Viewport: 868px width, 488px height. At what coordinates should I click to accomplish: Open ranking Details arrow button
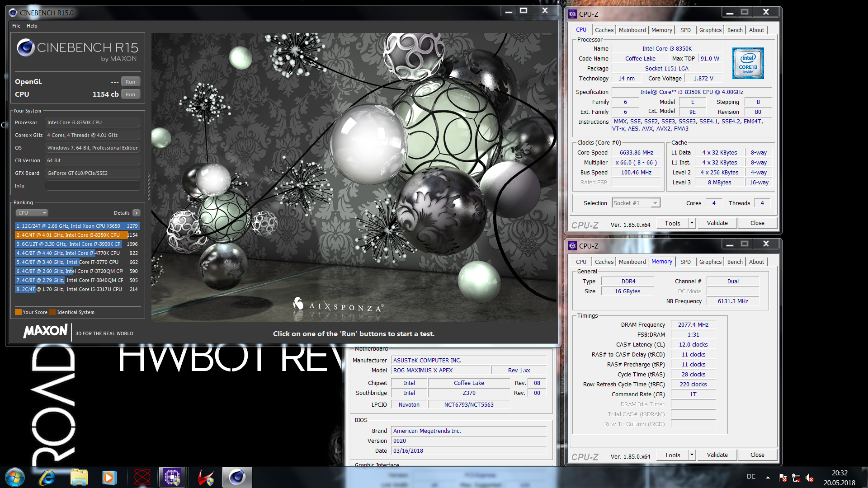click(136, 213)
